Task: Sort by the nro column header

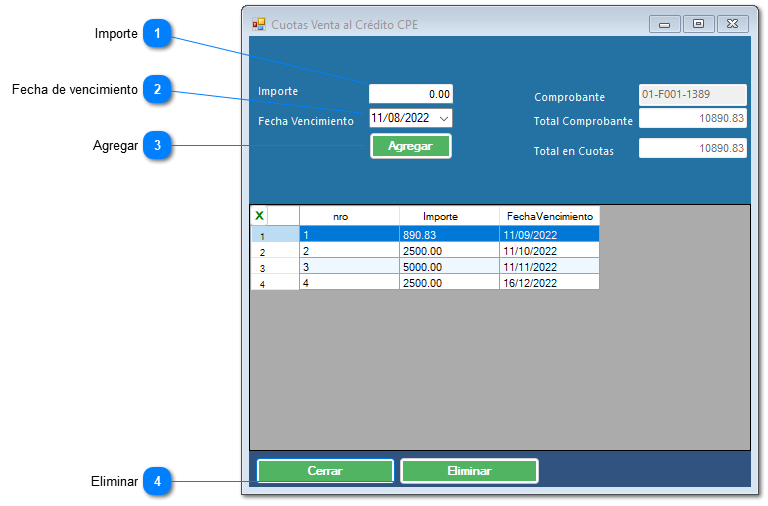Action: tap(349, 216)
